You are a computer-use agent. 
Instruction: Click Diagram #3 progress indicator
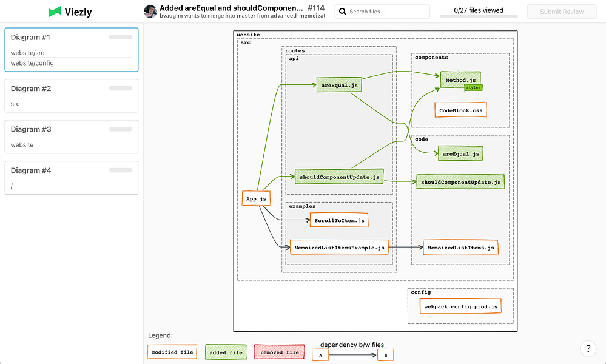click(121, 129)
